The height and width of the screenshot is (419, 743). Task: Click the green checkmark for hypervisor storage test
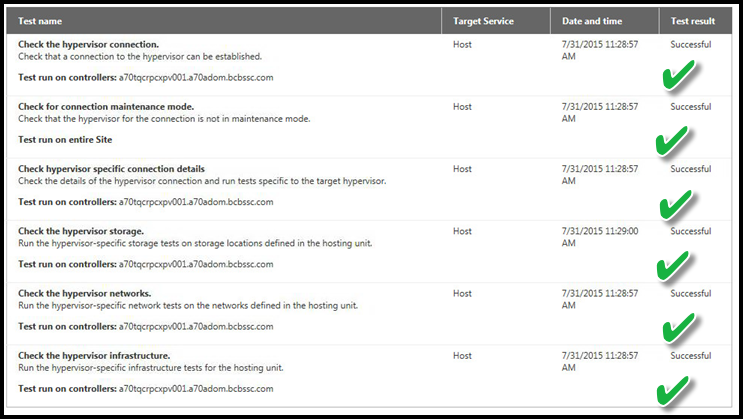click(672, 265)
